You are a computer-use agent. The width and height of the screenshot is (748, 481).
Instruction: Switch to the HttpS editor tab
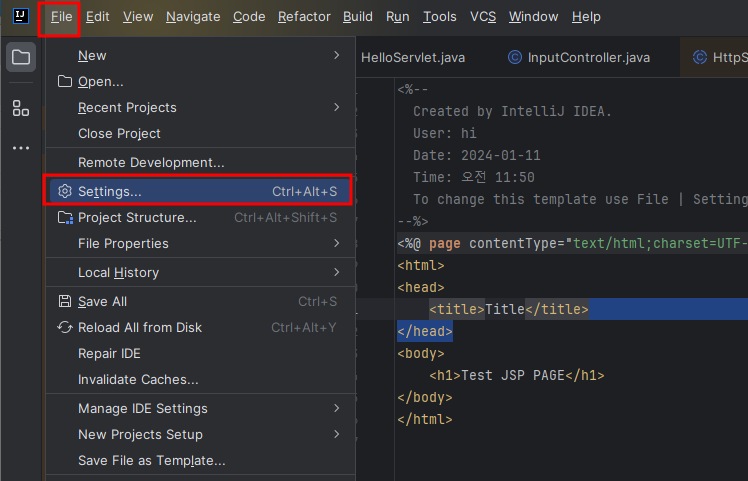coord(714,58)
